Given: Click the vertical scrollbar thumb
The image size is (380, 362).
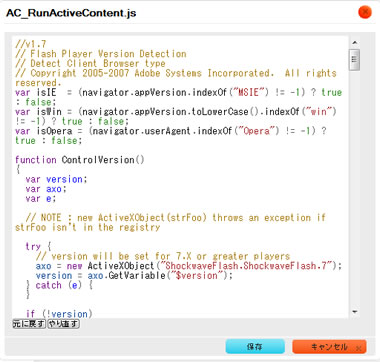Looking at the screenshot, I should pos(354,60).
